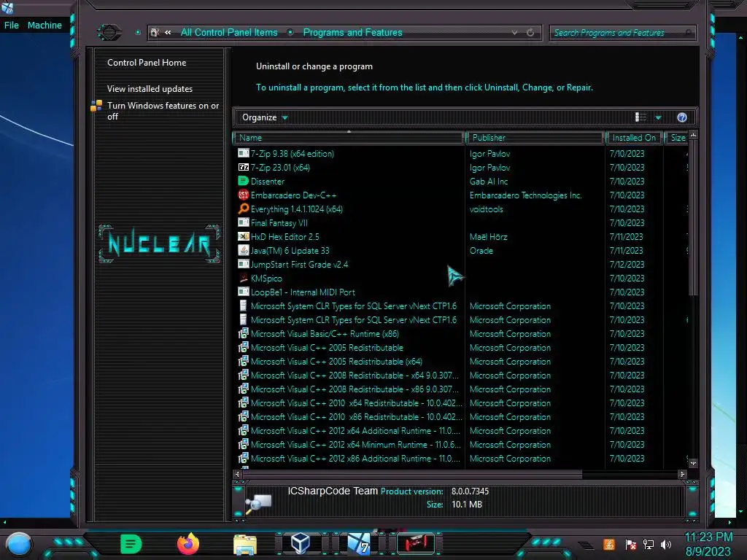Click the change view icon
747x560 pixels.
coord(640,117)
